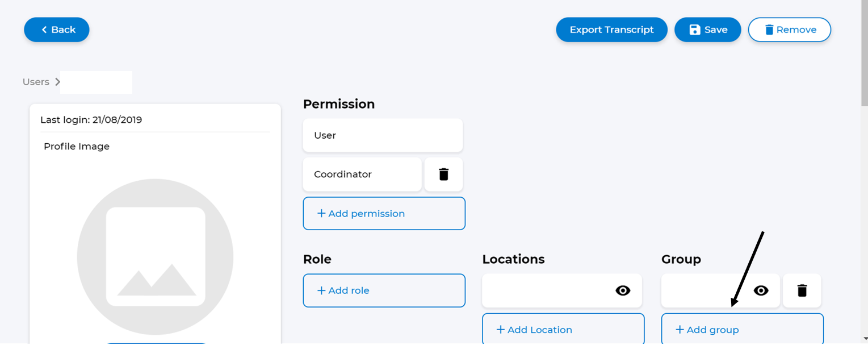Toggle the eye icon in Locations entry

coord(623,290)
